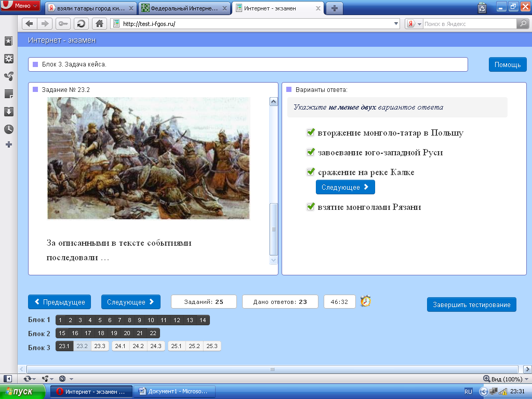Screen dimensions: 532x399
Task: Go to task 23.3
Action: (x=100, y=346)
